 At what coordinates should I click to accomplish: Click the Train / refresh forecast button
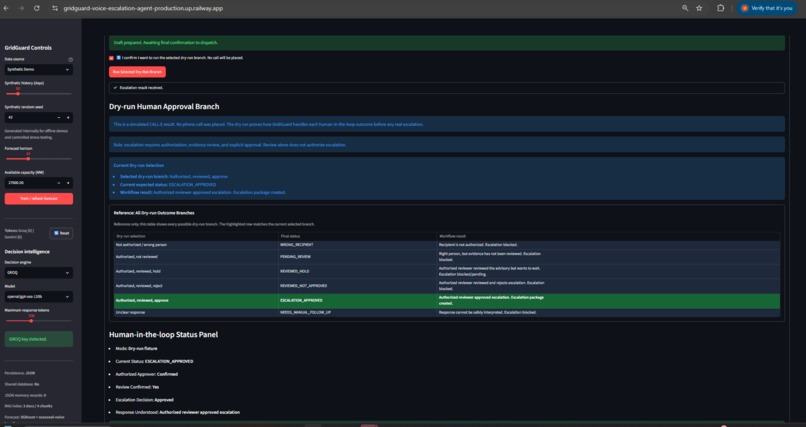coord(39,198)
